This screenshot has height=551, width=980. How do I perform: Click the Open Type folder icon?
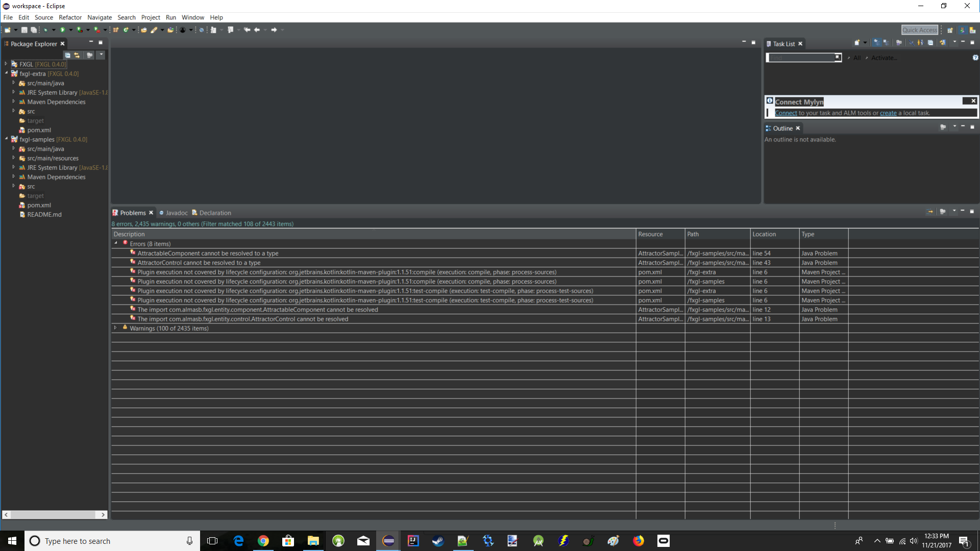pyautogui.click(x=144, y=30)
